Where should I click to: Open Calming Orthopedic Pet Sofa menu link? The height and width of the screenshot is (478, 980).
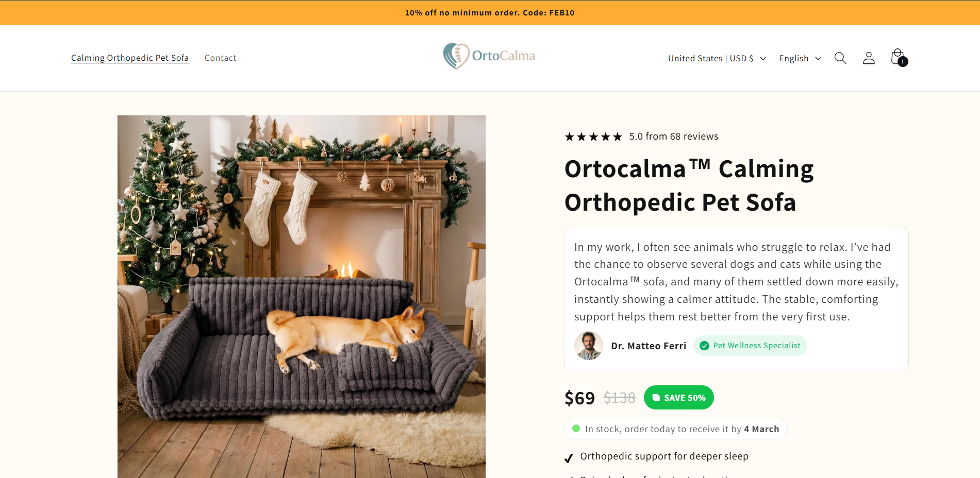130,58
